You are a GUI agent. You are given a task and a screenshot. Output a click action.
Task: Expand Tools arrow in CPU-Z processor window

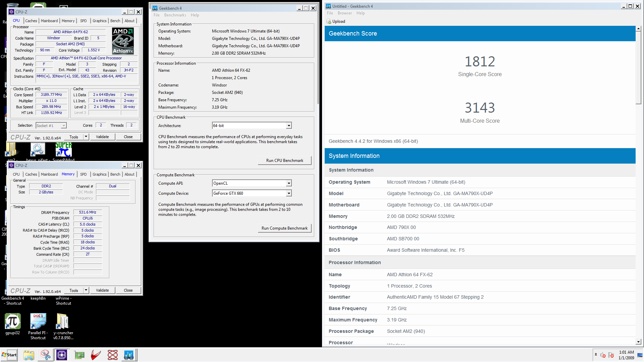click(86, 137)
